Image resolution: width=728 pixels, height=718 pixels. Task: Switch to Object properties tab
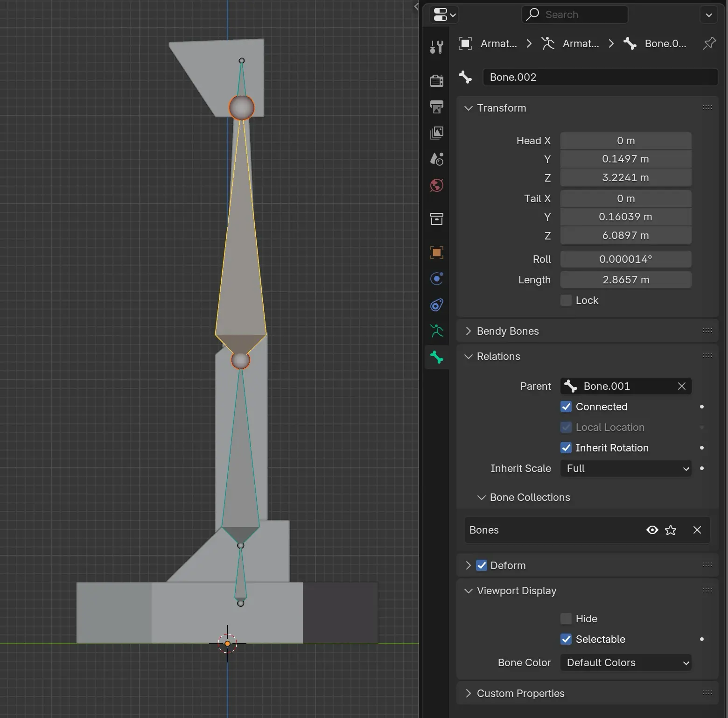[437, 253]
